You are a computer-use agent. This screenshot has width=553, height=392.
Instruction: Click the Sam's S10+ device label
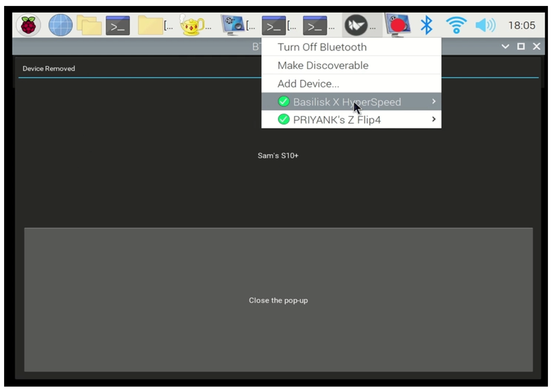[278, 156]
